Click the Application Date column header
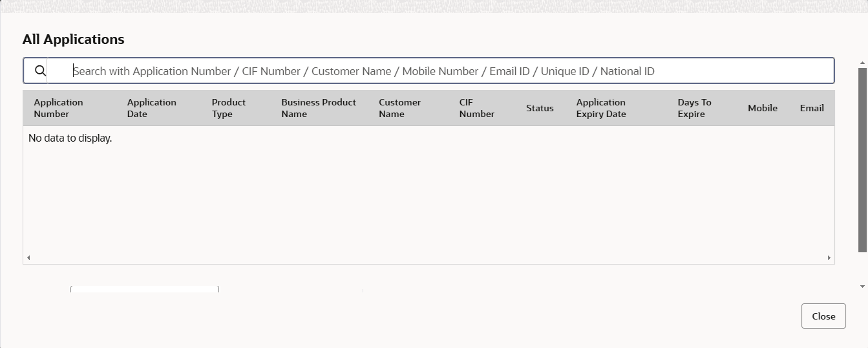868x348 pixels. [152, 108]
